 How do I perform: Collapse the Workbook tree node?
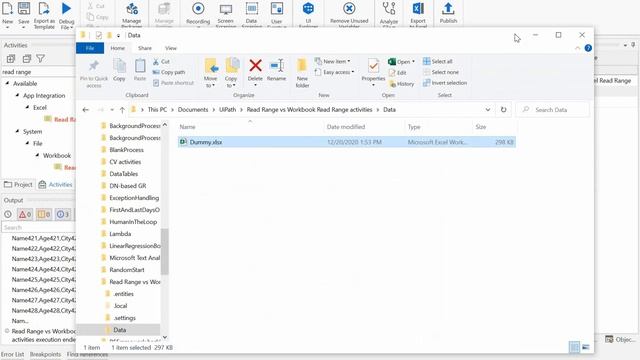click(x=37, y=156)
